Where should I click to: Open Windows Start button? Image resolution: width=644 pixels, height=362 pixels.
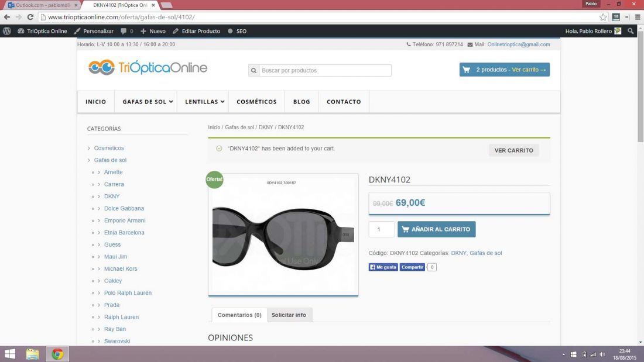click(x=9, y=354)
